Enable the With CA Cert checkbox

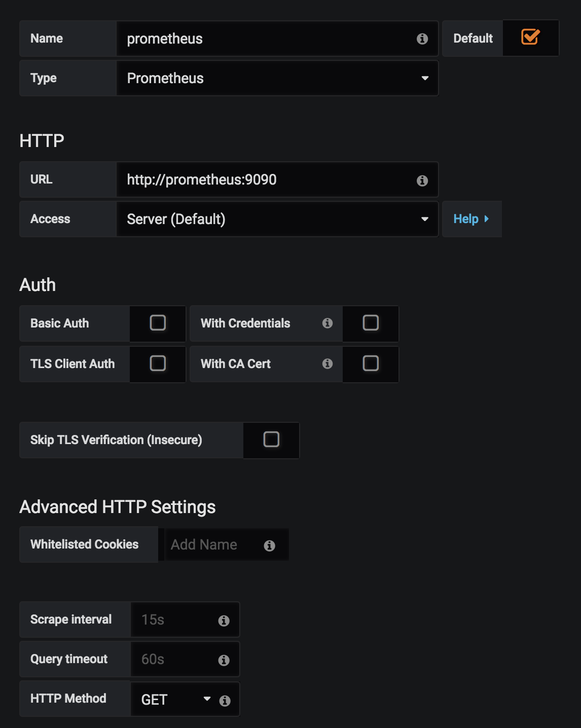[x=371, y=363]
